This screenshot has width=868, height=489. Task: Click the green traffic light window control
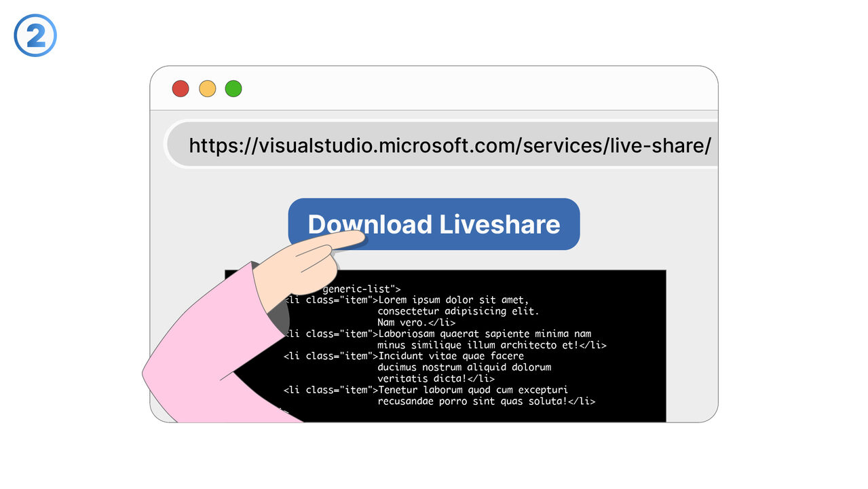pos(233,88)
